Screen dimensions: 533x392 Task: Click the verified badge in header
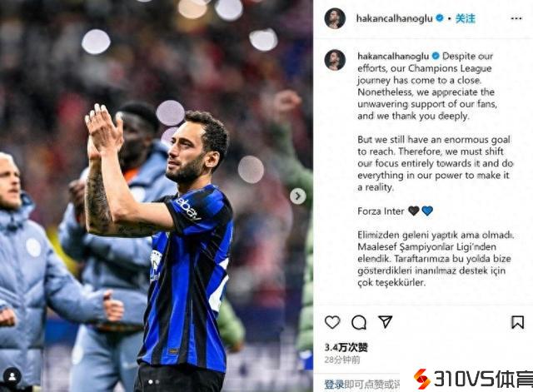(439, 17)
